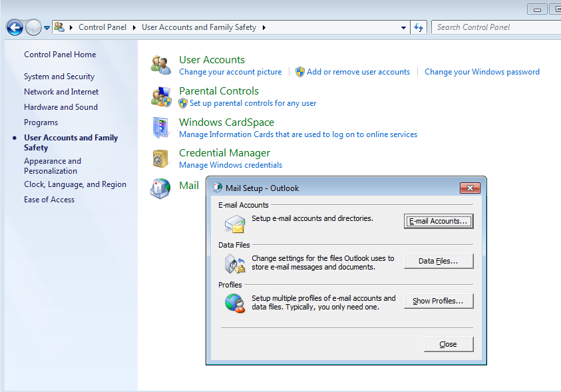561x392 pixels.
Task: Open the Credential Manager heading link
Action: [224, 153]
